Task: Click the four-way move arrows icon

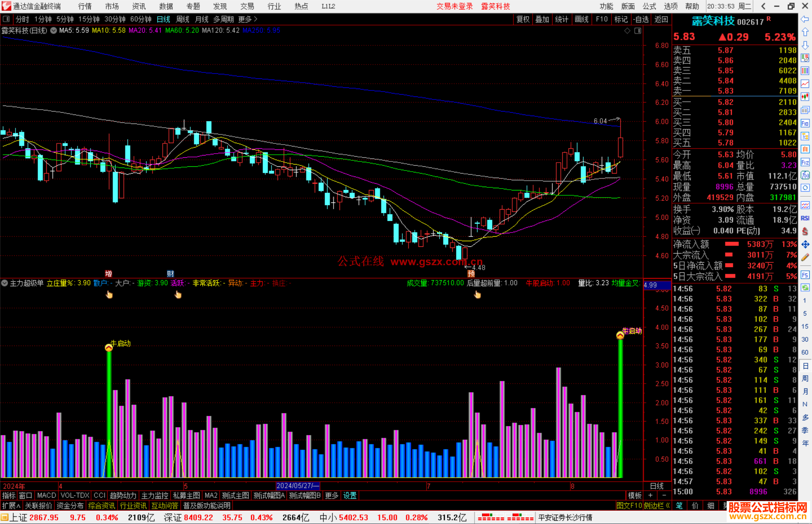Action: click(x=805, y=245)
